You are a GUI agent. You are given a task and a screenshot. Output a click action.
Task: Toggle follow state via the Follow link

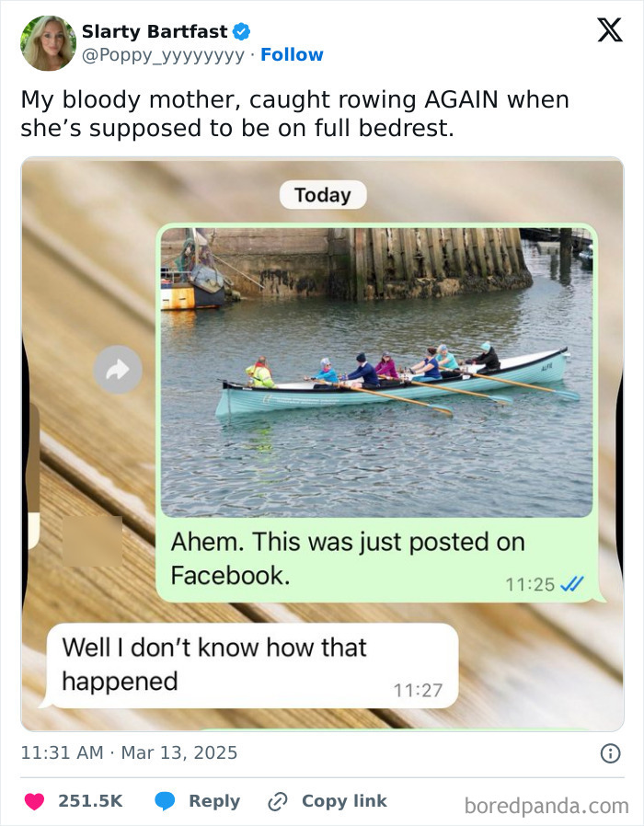(293, 54)
